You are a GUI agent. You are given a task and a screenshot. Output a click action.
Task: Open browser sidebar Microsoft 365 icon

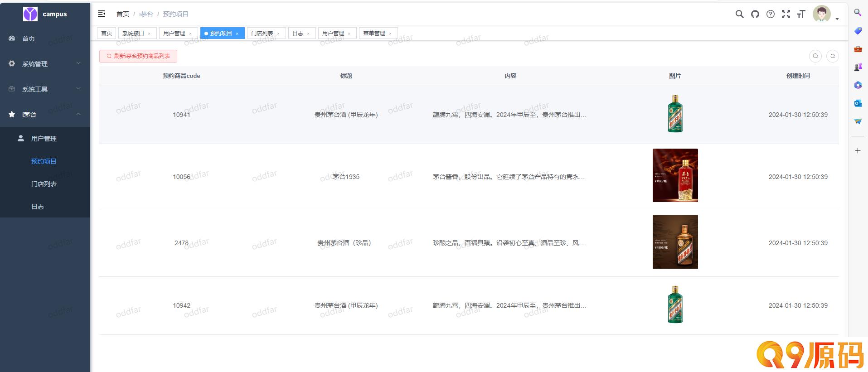tap(858, 85)
